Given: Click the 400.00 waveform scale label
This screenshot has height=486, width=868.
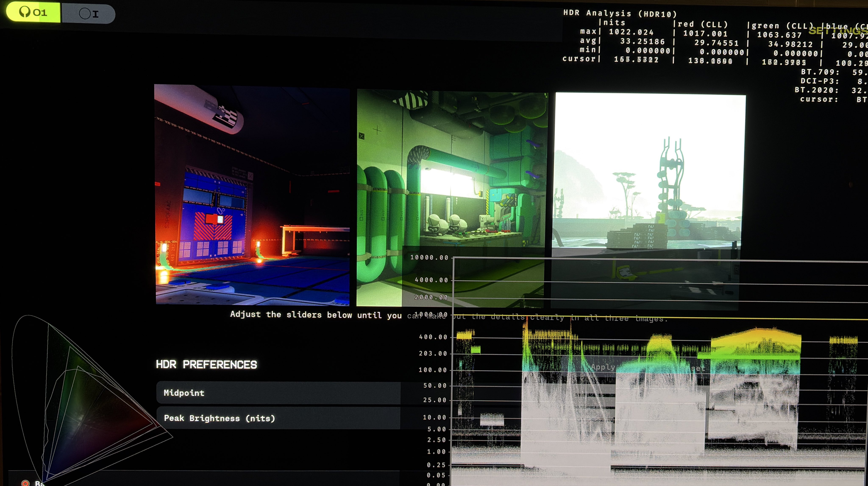Looking at the screenshot, I should pos(433,337).
